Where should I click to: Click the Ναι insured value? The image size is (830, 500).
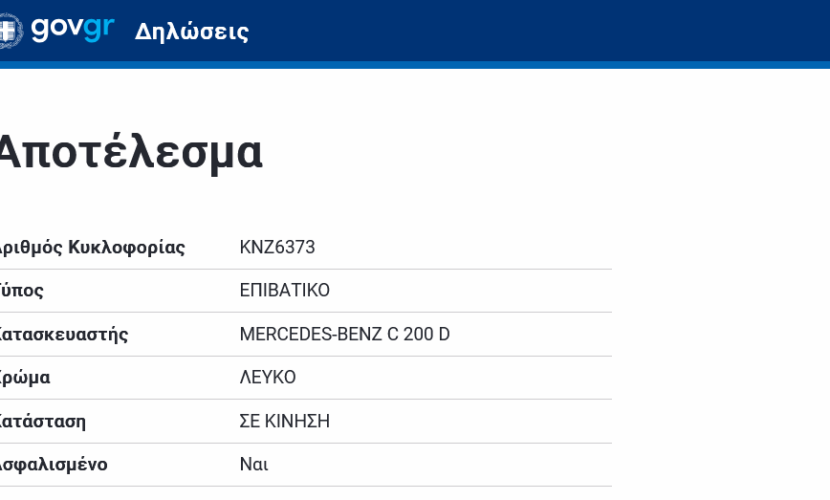tap(254, 465)
